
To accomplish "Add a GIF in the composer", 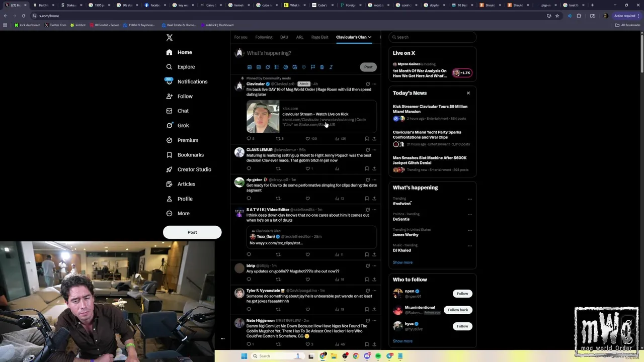I will coord(259,67).
